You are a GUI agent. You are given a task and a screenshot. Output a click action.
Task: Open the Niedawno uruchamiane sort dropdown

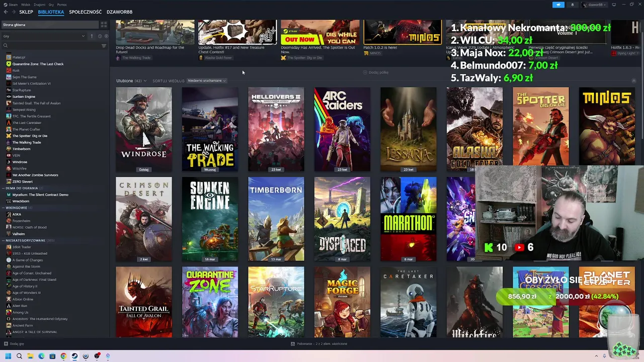(207, 80)
